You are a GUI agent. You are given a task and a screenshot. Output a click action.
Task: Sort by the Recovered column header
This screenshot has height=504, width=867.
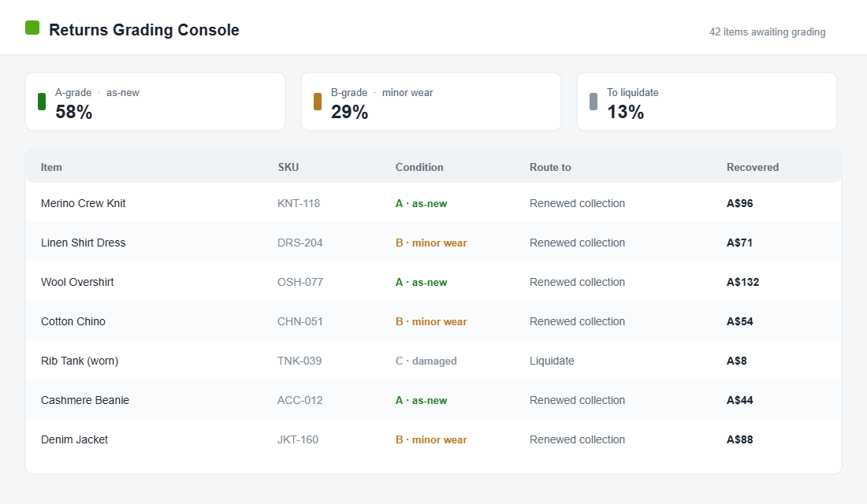coord(753,168)
